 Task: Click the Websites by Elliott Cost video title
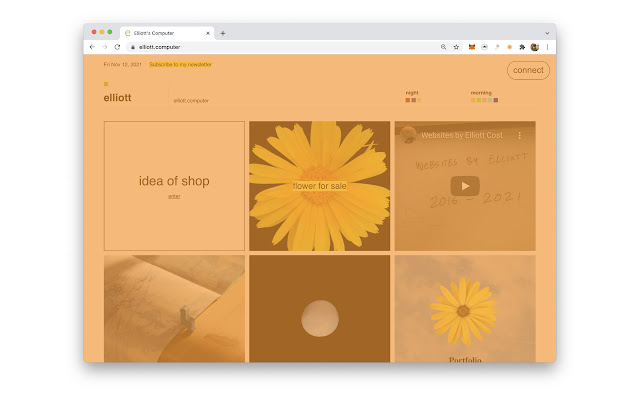coord(462,136)
